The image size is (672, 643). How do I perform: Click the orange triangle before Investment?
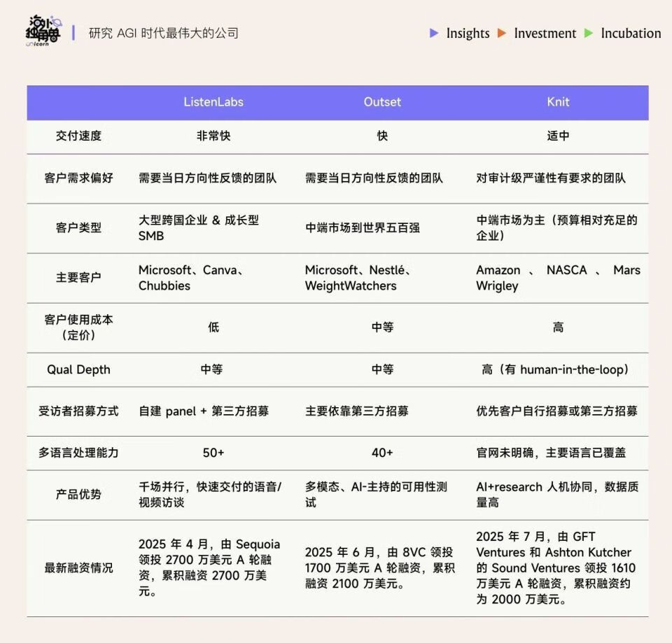tap(501, 33)
